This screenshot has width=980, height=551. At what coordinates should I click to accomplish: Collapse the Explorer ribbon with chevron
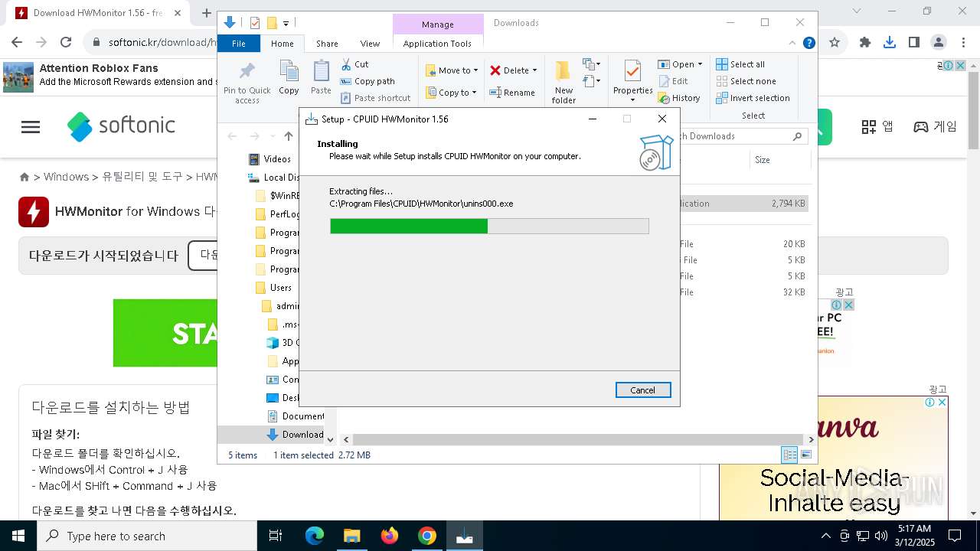(793, 43)
